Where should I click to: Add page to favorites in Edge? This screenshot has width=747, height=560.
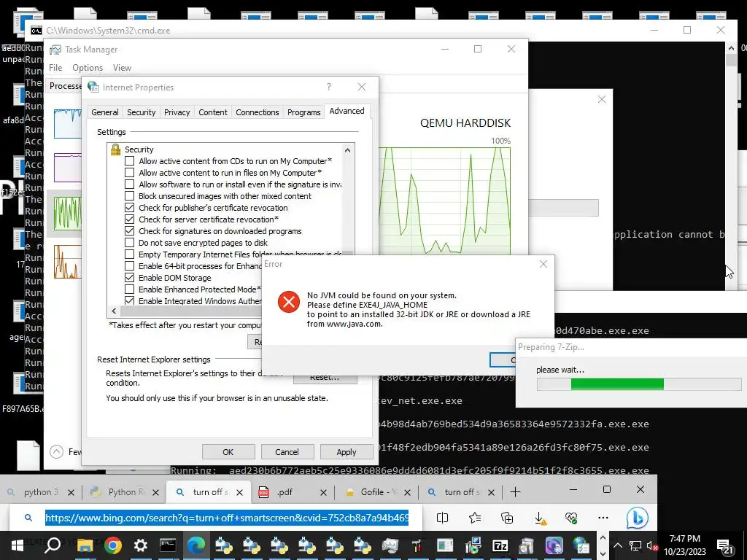point(474,518)
